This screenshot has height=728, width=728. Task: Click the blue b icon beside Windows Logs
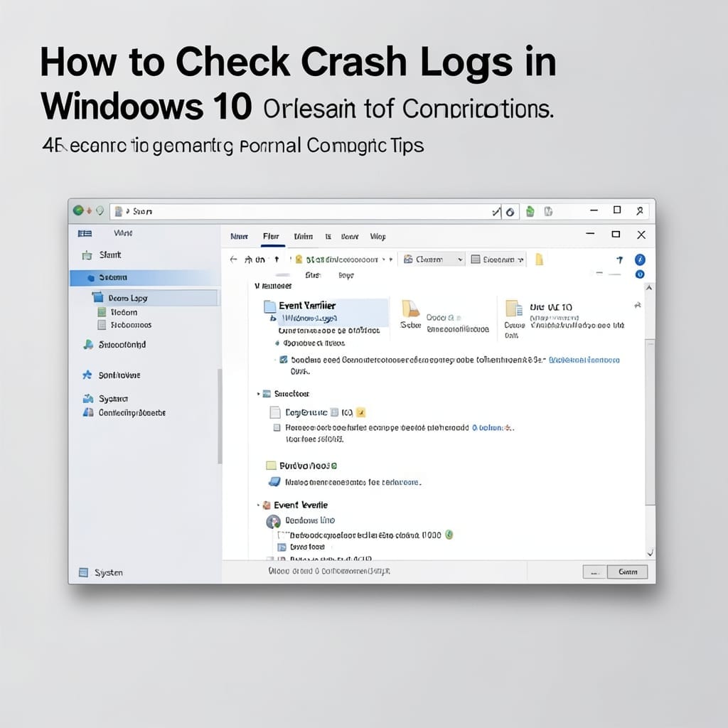pos(274,318)
